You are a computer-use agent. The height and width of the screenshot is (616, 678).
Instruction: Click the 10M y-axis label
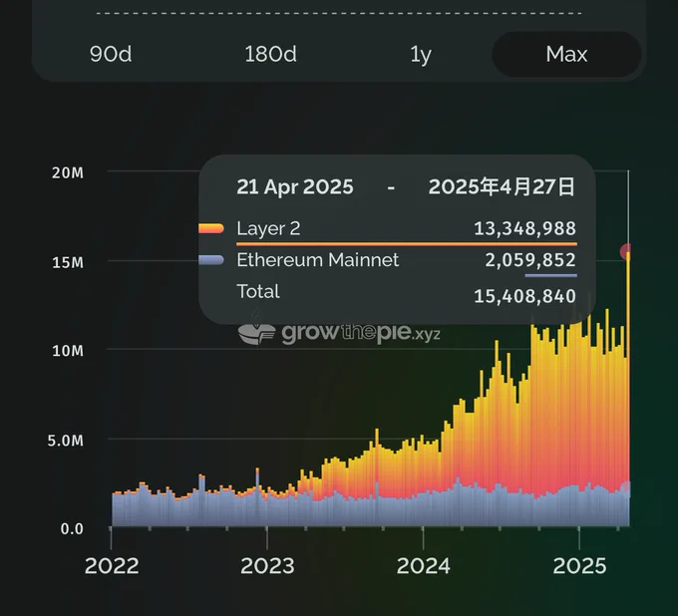[x=68, y=351]
